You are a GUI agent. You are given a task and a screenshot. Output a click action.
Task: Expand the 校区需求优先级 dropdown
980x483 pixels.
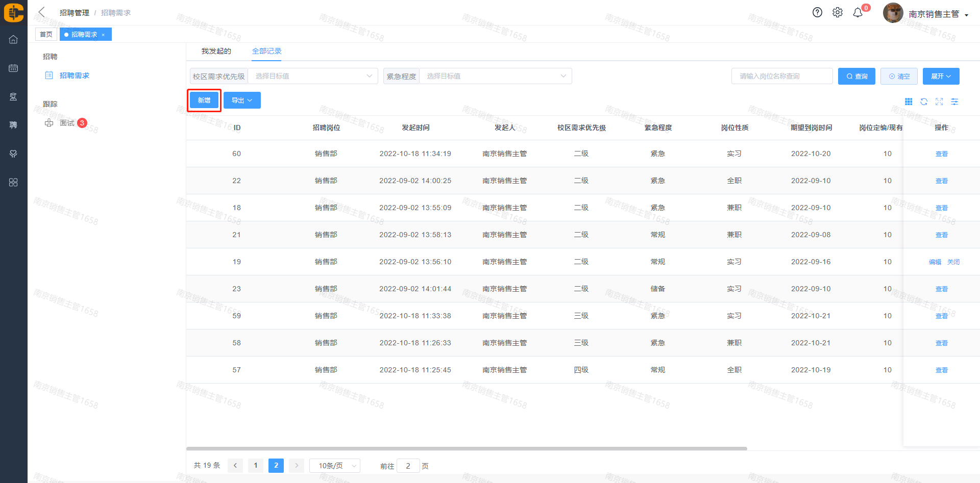[x=312, y=76]
